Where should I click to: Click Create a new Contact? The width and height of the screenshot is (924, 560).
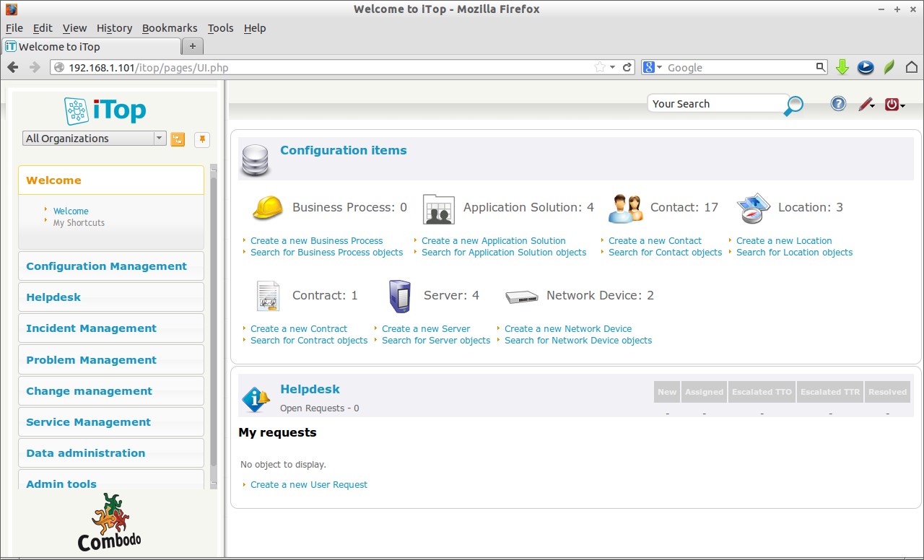pos(655,241)
